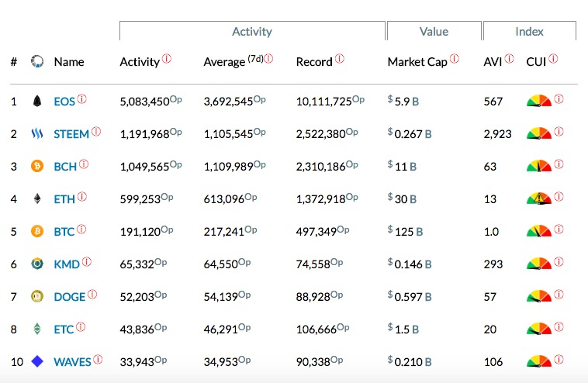
Task: Click the STEEM AVI value 2,923
Action: coord(497,134)
